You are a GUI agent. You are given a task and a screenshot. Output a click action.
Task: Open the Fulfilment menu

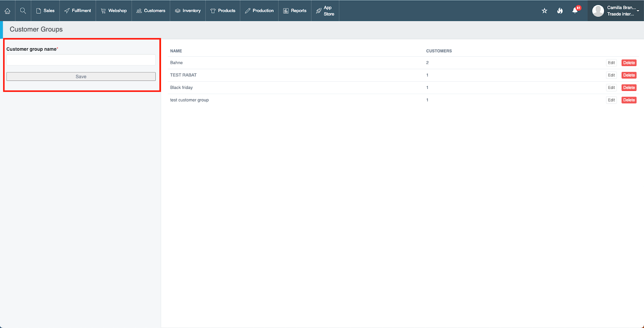[78, 11]
